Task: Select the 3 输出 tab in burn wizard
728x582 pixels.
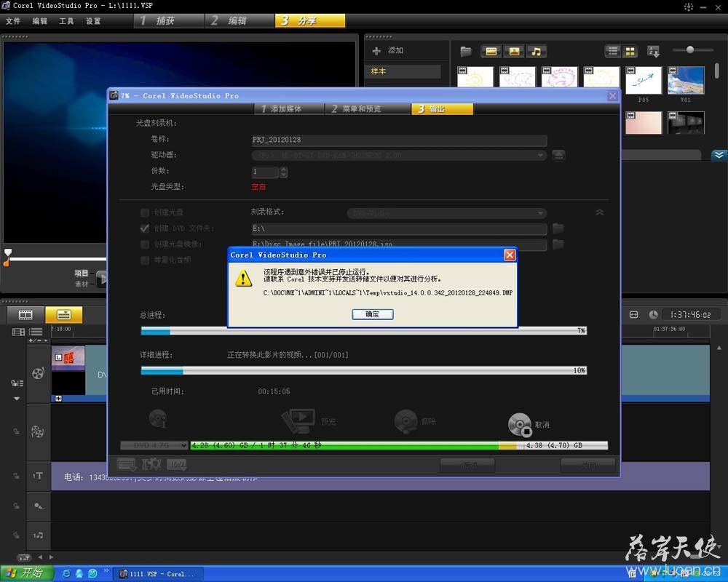Action: click(443, 108)
